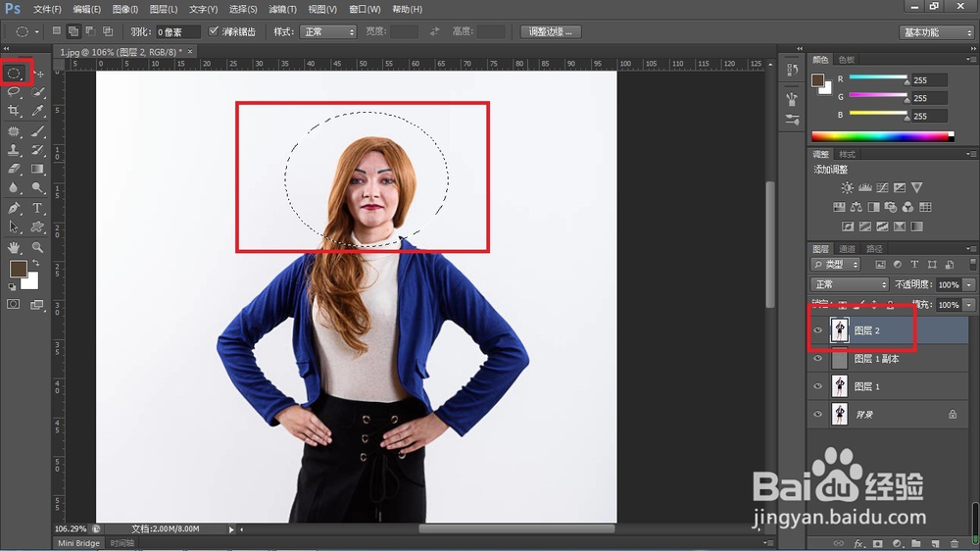Image resolution: width=980 pixels, height=551 pixels.
Task: Toggle 消除锯齿 anti-alias checkbox
Action: click(x=214, y=31)
